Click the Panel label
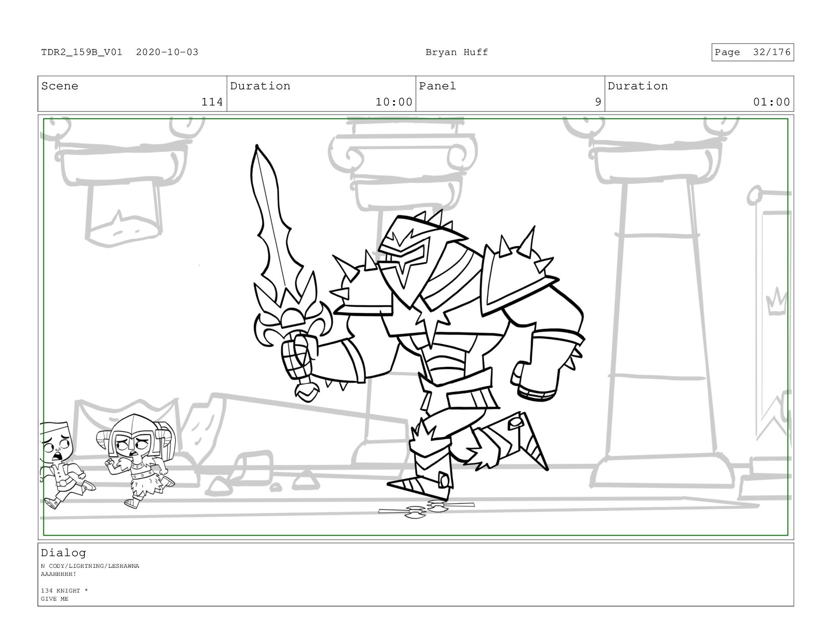This screenshot has height=644, width=832. click(x=438, y=86)
